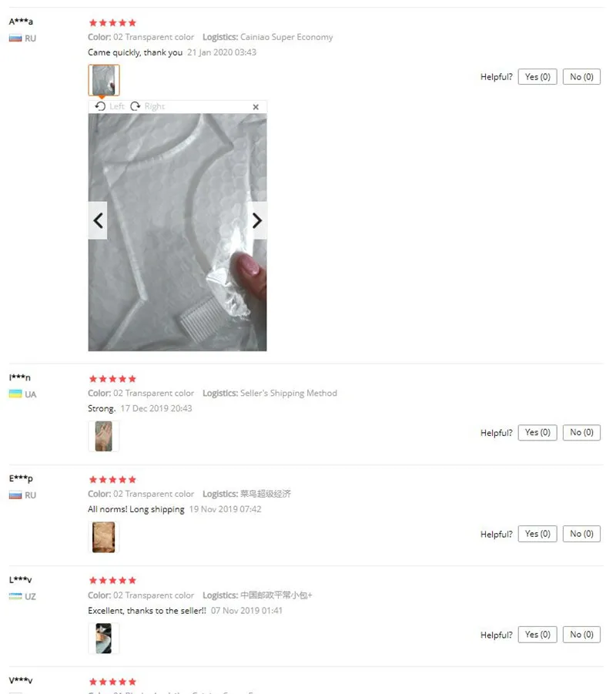Vote Yes on I***n's 'Strong' review

point(537,432)
